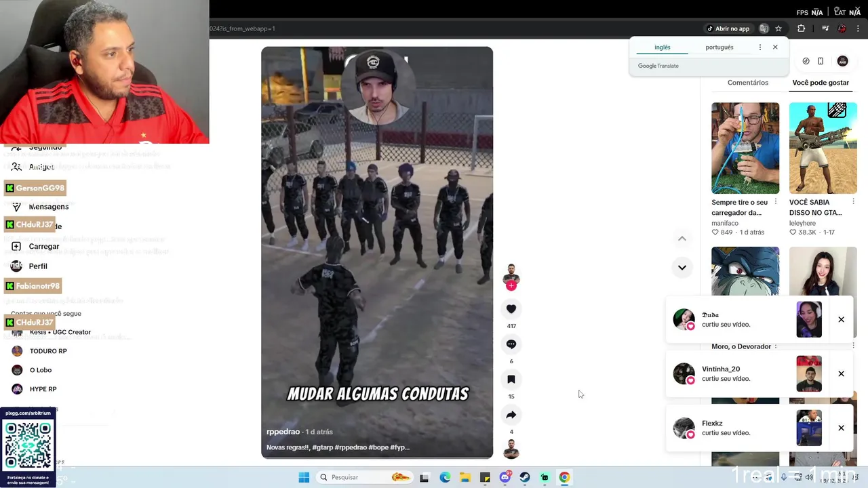
Task: Open the video comments bubble icon
Action: click(511, 344)
